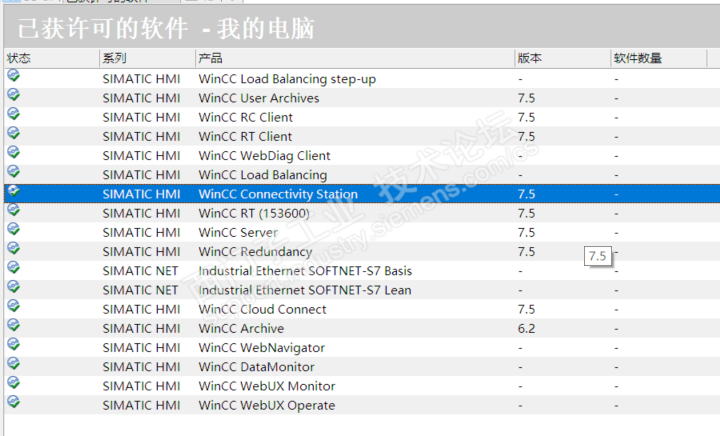Select the WinCC WebNavigator product
720x436 pixels.
(x=261, y=348)
